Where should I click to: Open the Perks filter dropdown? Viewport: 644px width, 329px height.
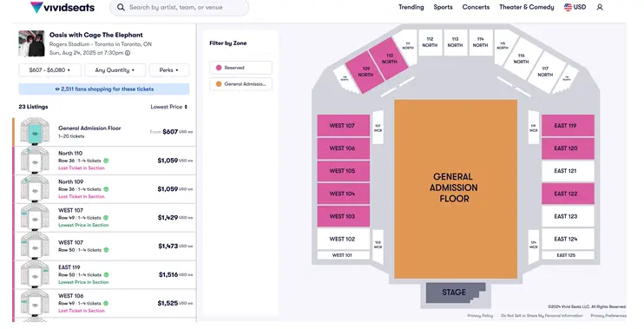pos(169,70)
